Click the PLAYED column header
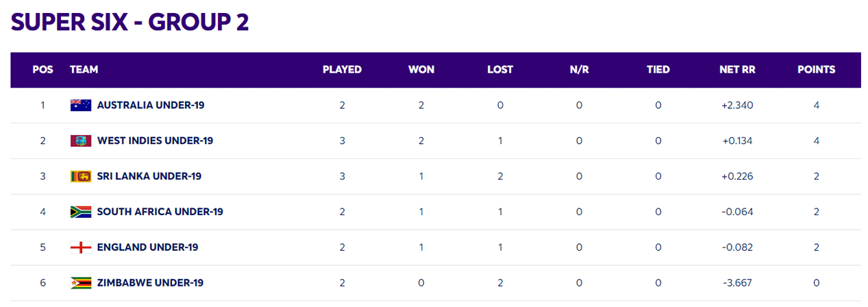This screenshot has width=868, height=307. point(342,70)
